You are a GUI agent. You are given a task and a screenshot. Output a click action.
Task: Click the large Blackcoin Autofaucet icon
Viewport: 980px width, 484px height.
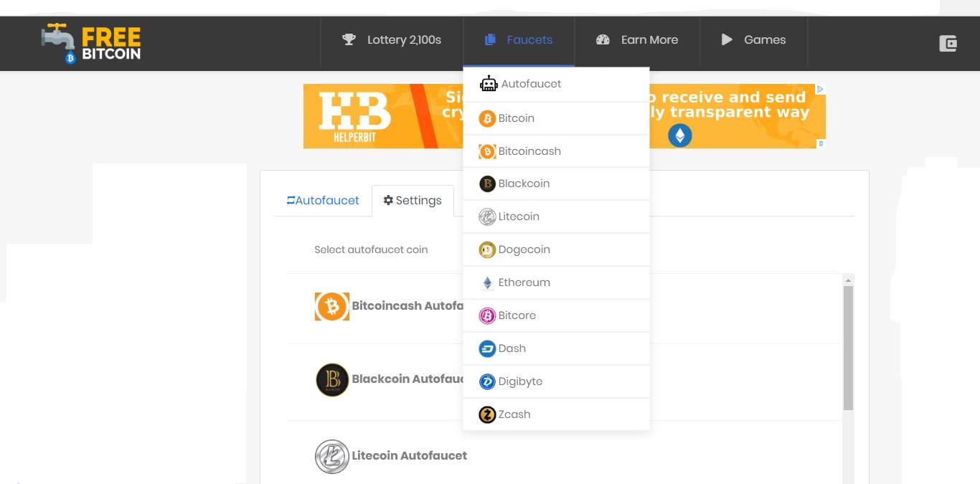tap(332, 380)
